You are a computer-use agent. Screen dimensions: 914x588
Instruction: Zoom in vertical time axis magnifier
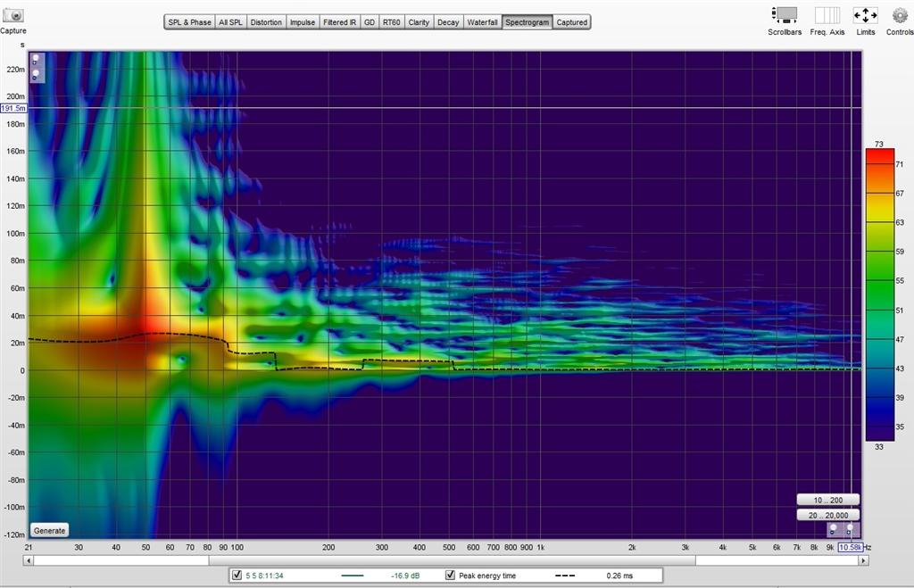(36, 60)
